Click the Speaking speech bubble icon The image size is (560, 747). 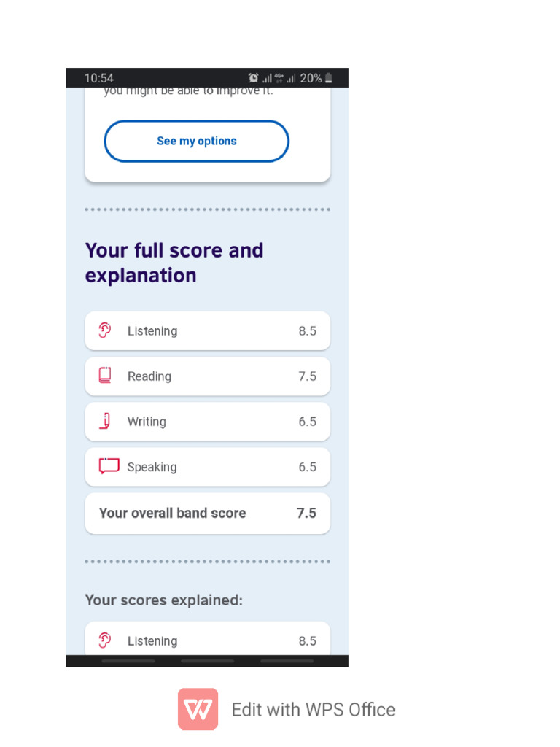click(109, 466)
